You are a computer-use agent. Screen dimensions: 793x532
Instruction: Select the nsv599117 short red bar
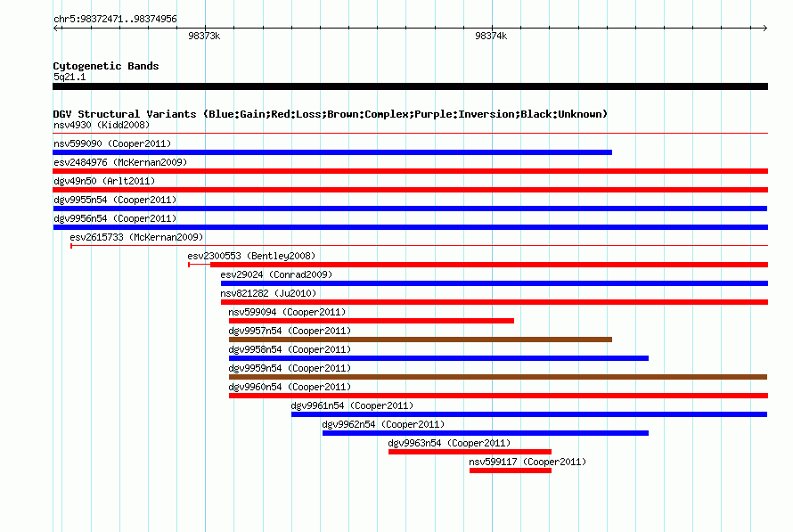[x=511, y=471]
